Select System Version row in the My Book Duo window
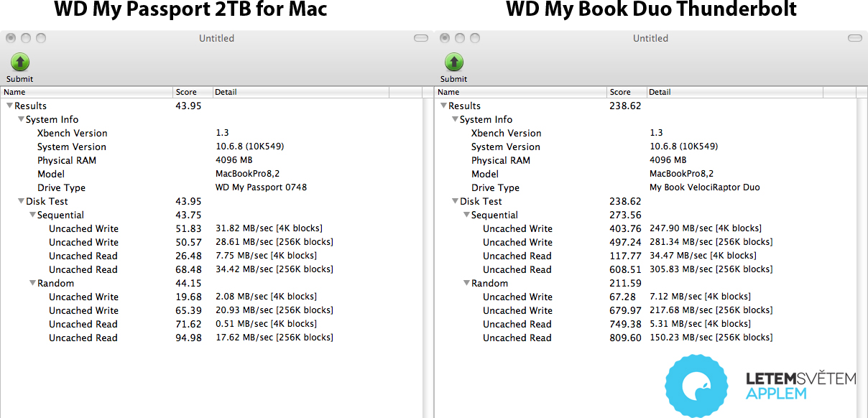This screenshot has width=868, height=418. click(x=646, y=147)
